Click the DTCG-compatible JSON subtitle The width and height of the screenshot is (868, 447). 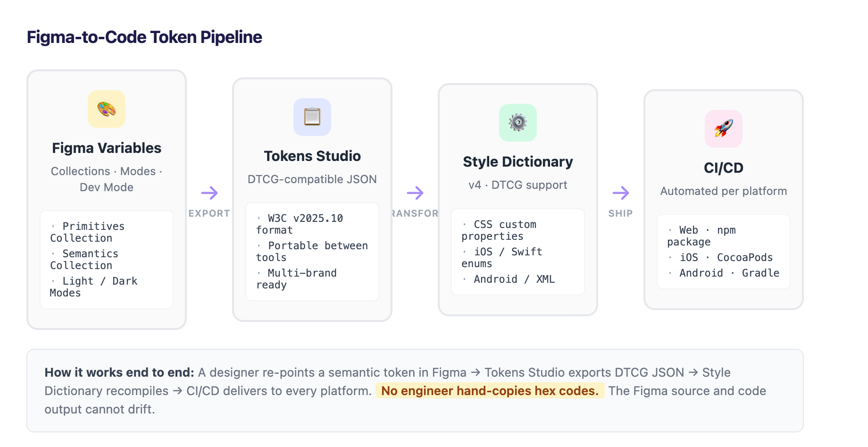(x=312, y=179)
